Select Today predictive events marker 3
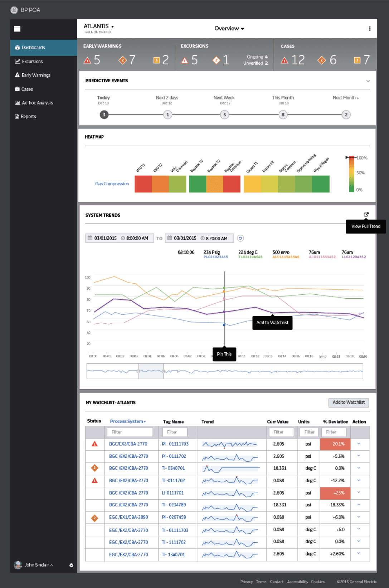Image resolution: width=389 pixels, height=588 pixels. pos(104,115)
